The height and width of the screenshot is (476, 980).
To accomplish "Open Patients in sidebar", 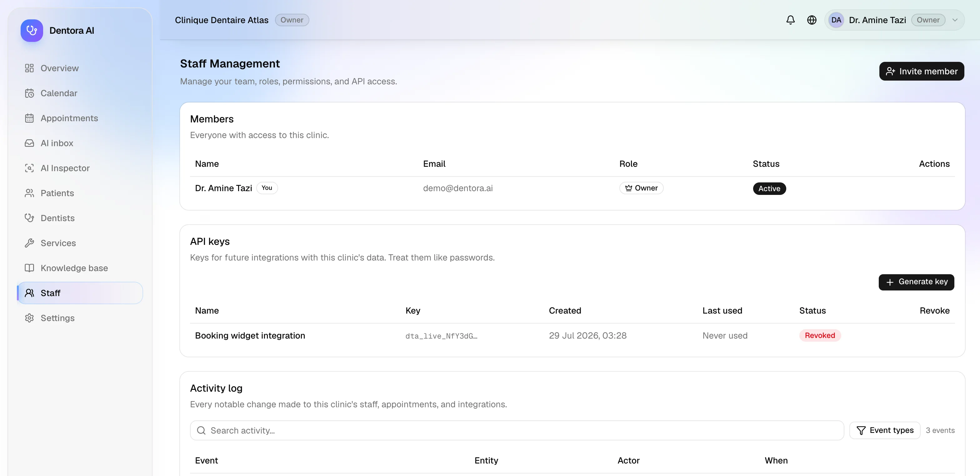I will pos(80,193).
